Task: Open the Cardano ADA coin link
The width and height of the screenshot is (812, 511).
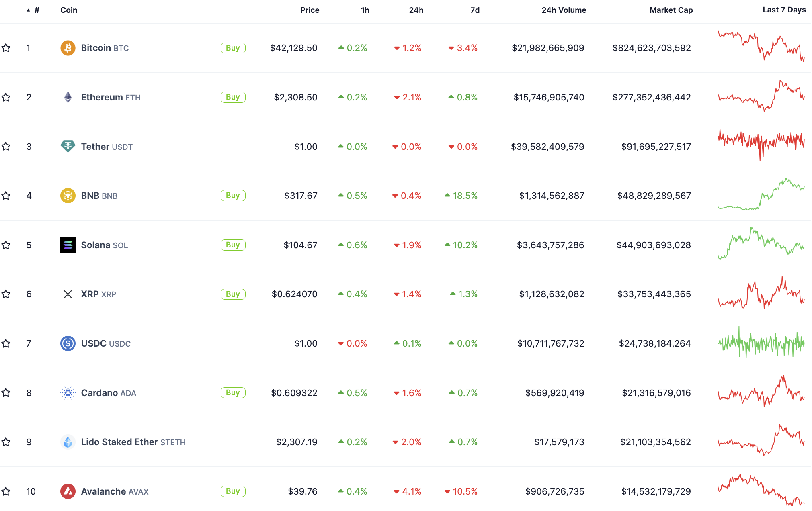Action: pyautogui.click(x=109, y=393)
